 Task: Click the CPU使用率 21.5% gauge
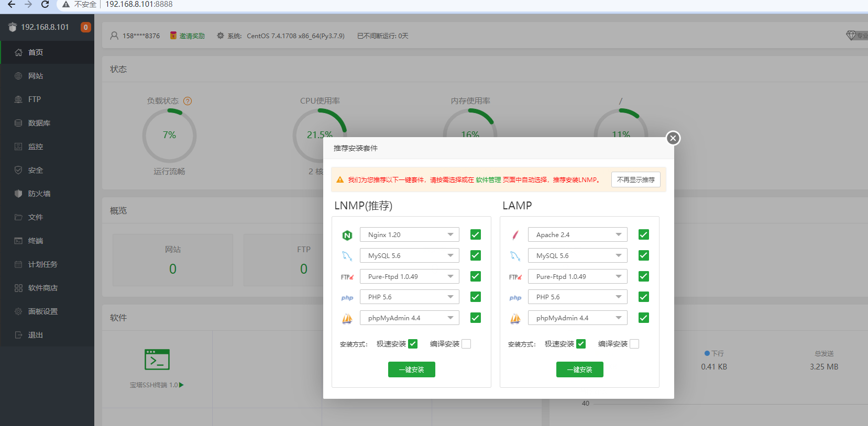[x=320, y=136]
